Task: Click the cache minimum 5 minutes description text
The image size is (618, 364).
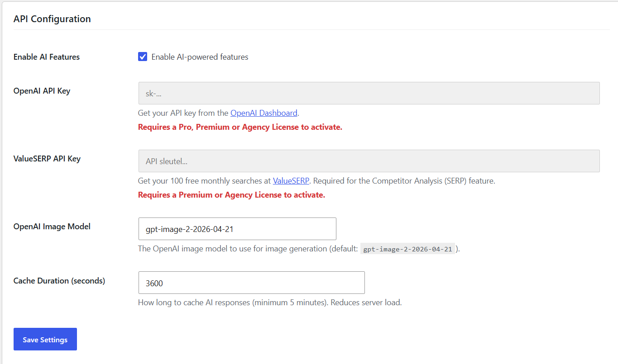Action: click(x=270, y=303)
